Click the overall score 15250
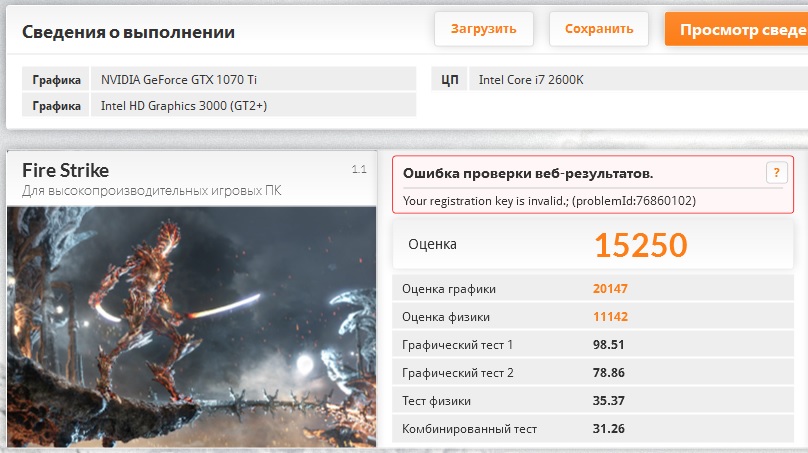The image size is (808, 453). coord(641,245)
